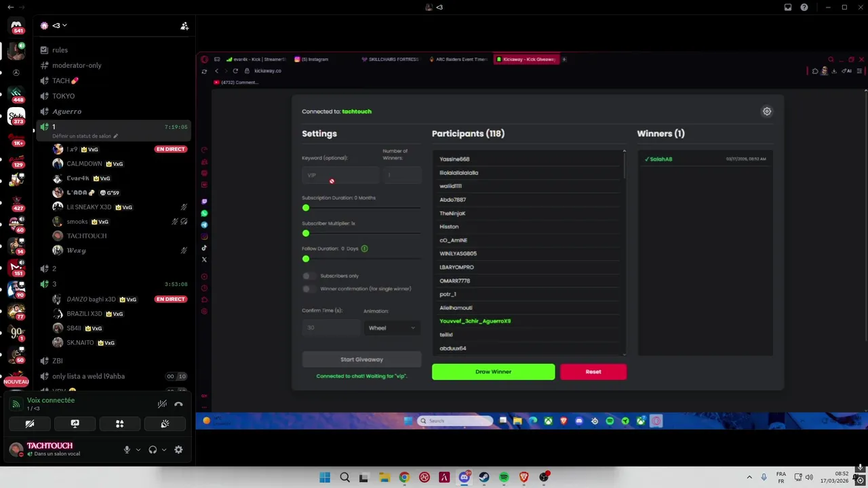The image size is (868, 488).
Task: Select participant Yassine668
Action: coord(454,159)
